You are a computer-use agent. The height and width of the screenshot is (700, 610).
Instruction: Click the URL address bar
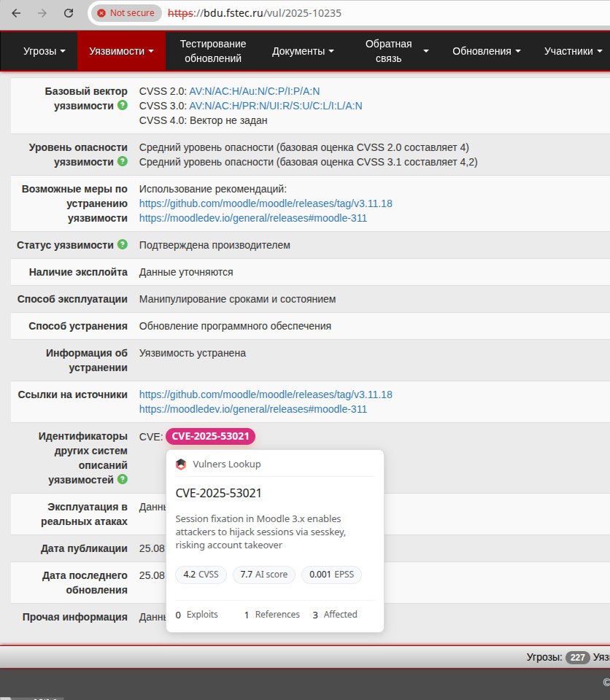365,13
